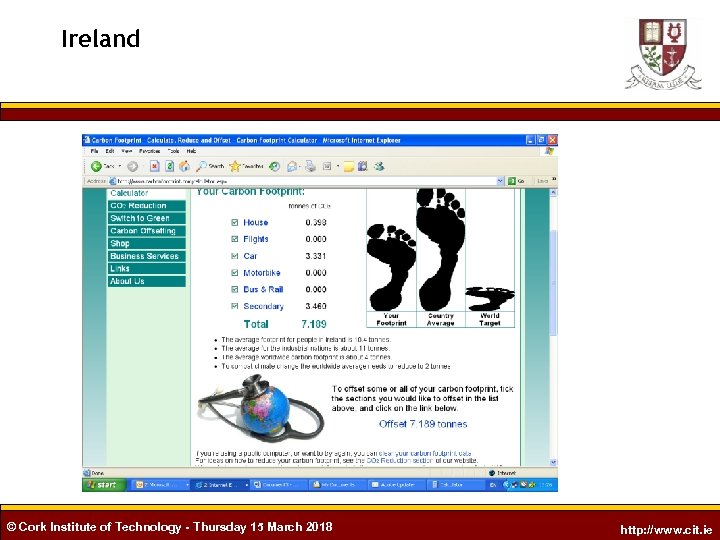The image size is (720, 540).
Task: Open the Tools menu
Action: (173, 151)
